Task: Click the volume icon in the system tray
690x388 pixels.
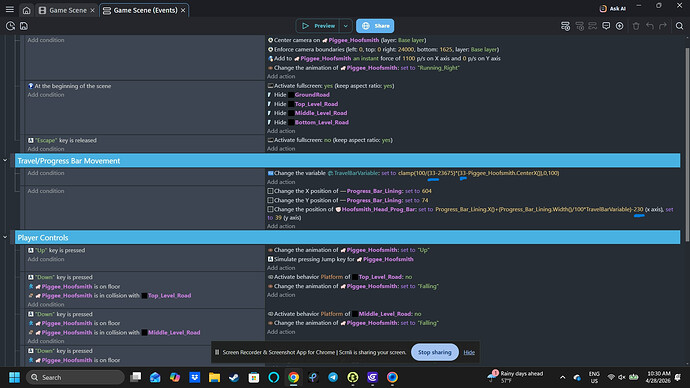Action: [622, 377]
